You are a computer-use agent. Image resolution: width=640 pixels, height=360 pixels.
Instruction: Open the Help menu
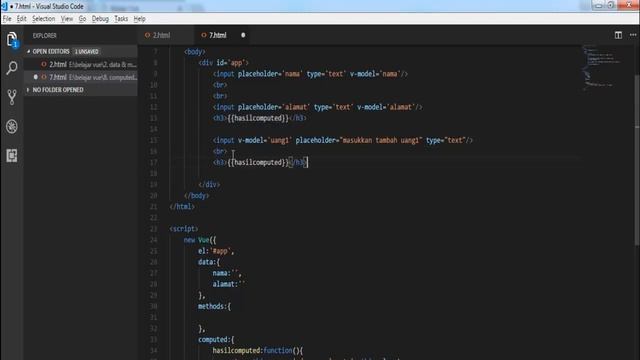[x=140, y=19]
